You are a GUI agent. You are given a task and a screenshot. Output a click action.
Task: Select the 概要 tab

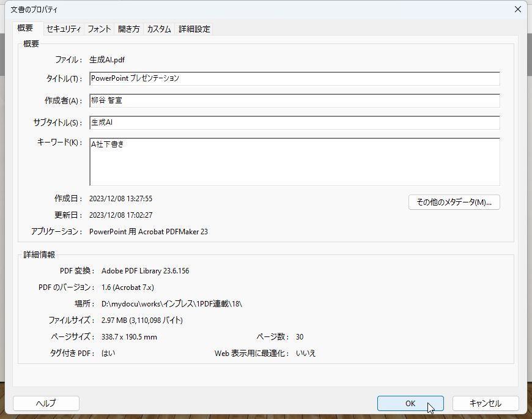coord(26,29)
